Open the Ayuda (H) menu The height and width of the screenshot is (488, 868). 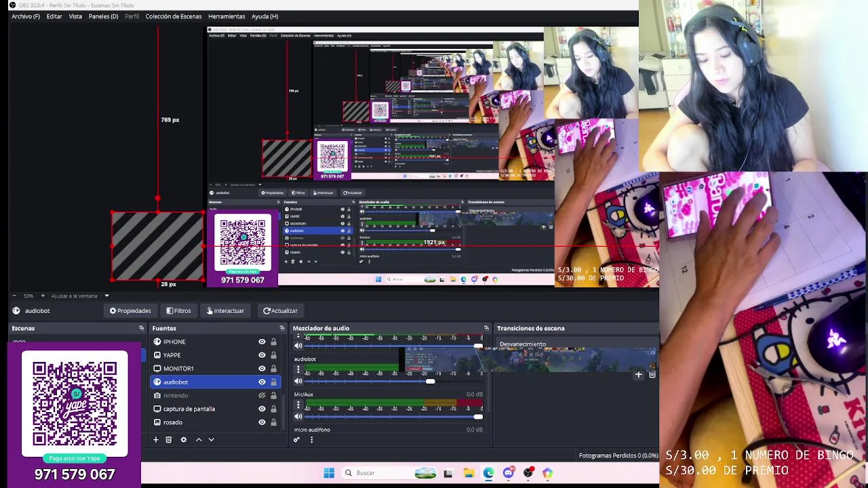(x=264, y=16)
